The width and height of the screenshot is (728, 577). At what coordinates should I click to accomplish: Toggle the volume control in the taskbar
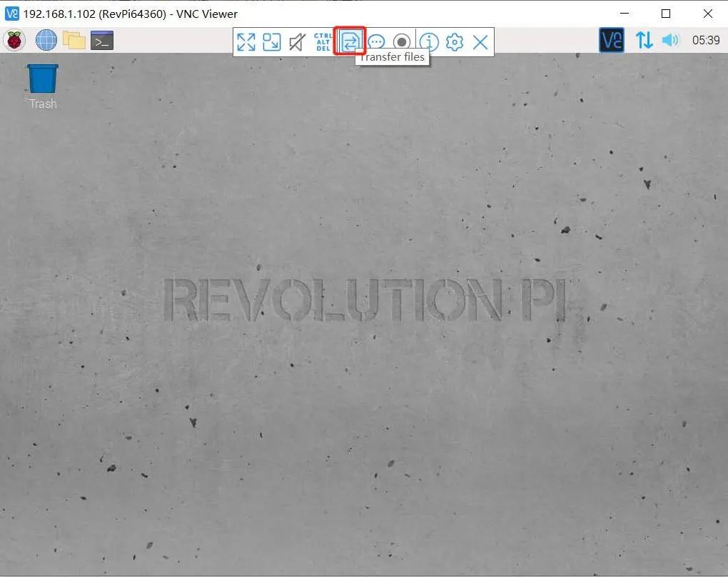coord(670,40)
